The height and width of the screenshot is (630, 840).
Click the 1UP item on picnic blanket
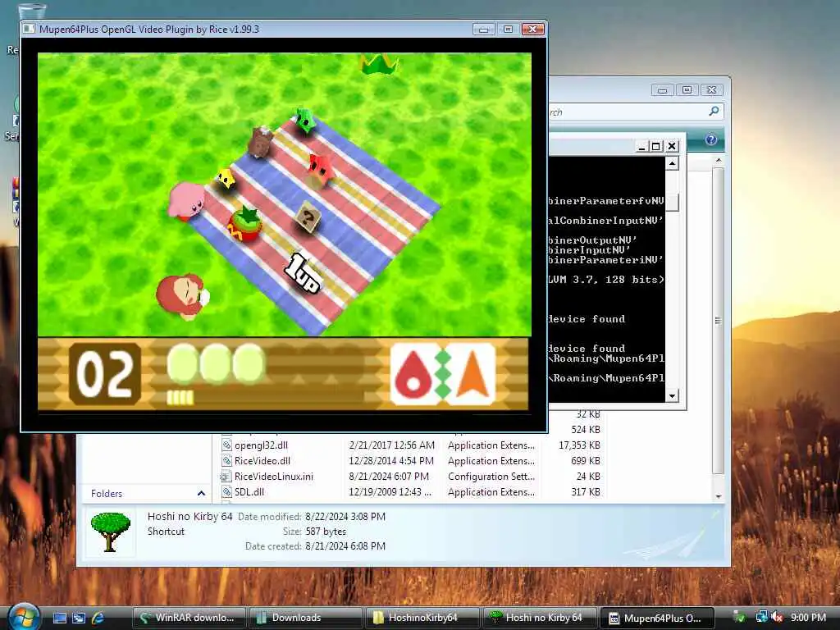click(302, 273)
